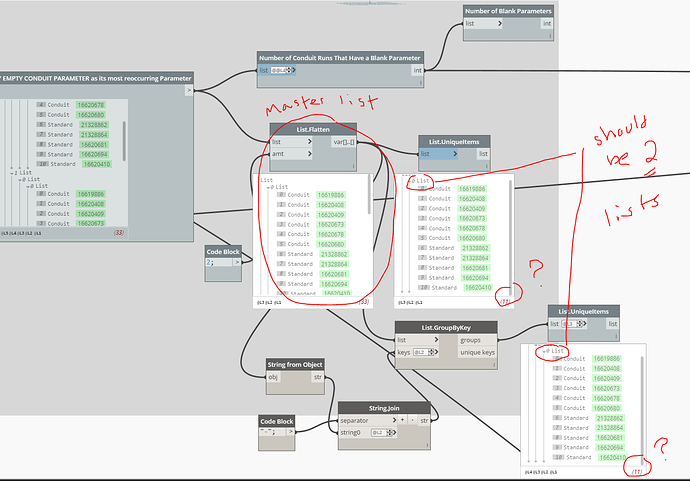Screen dimensions: 690x481
Task: Click the output arrow of EMPTY CONDUIT PARAMETER node
Action: 189,90
